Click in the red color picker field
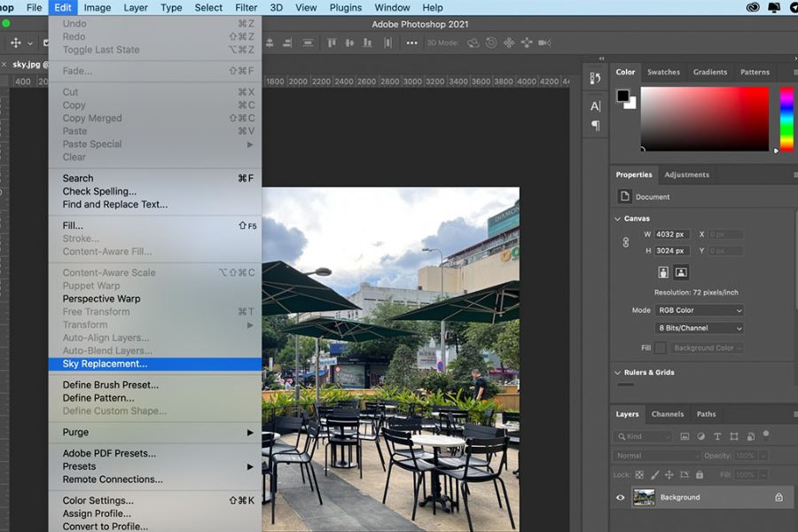The height and width of the screenshot is (532, 798). tap(704, 119)
